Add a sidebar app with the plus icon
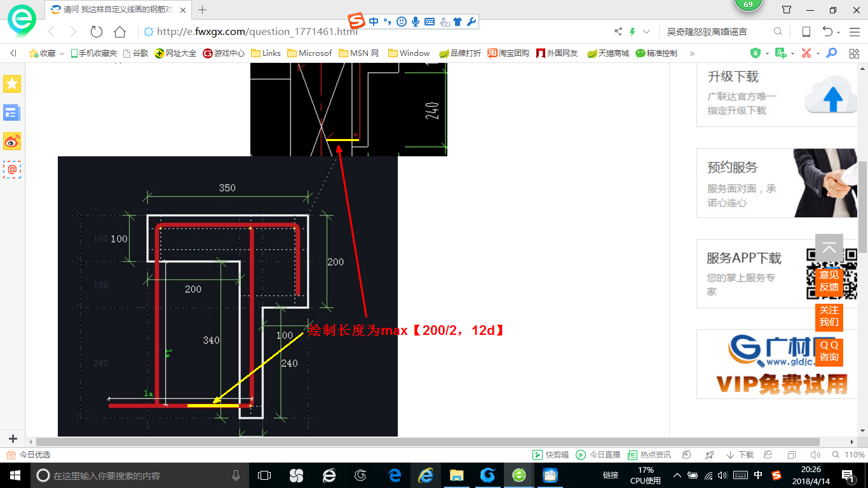The image size is (868, 488). [13, 438]
